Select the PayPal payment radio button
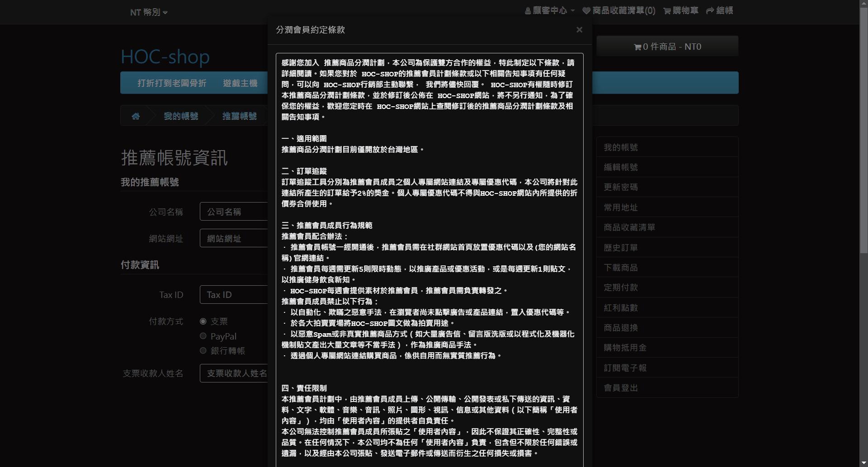Viewport: 868px width, 467px height. (203, 336)
